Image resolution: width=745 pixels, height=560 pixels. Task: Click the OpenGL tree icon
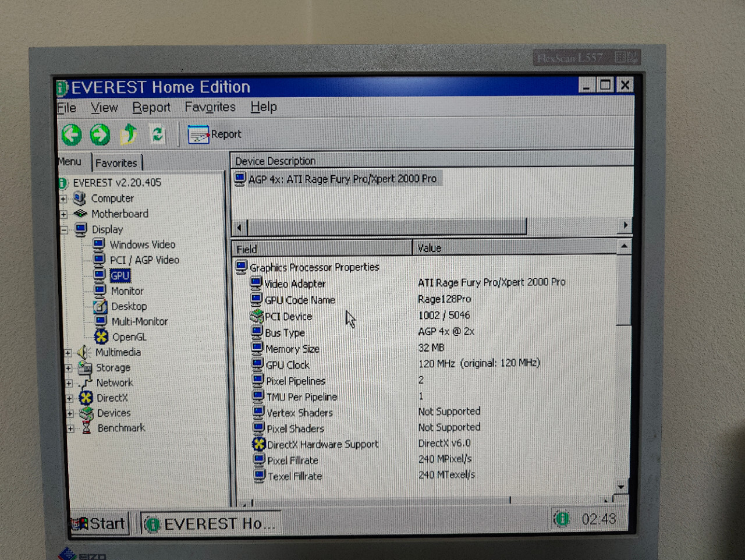[101, 336]
